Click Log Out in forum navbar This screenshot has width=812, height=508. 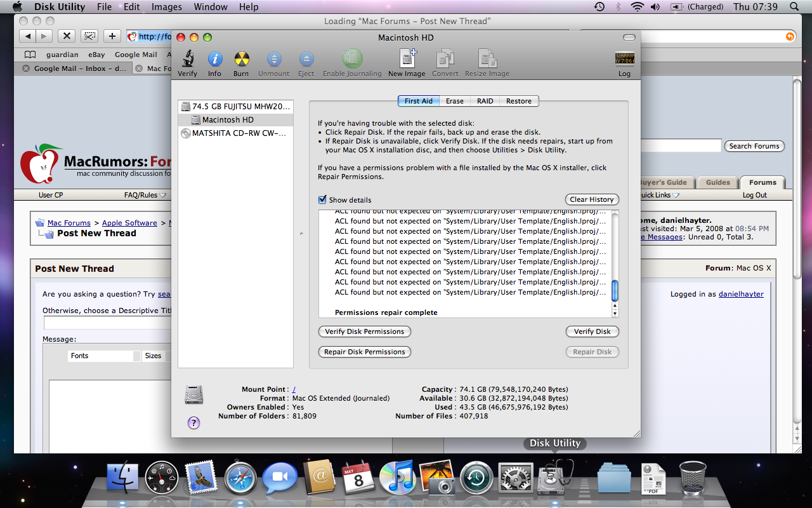point(755,195)
